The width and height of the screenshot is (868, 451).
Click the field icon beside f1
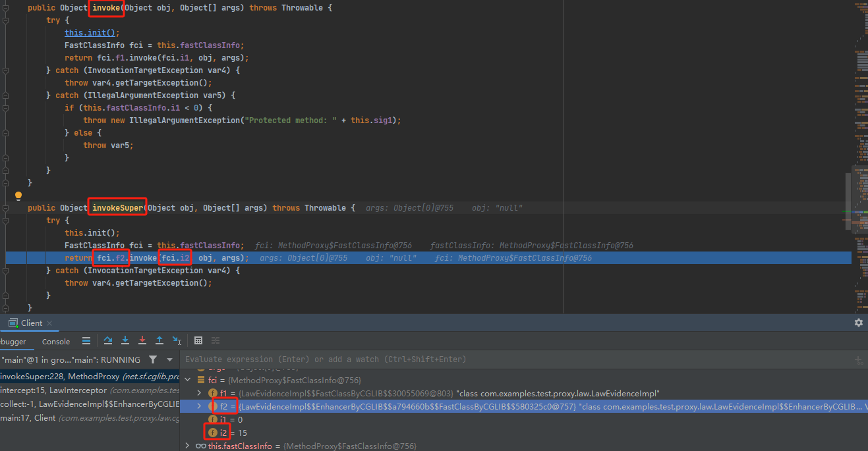[x=213, y=393]
